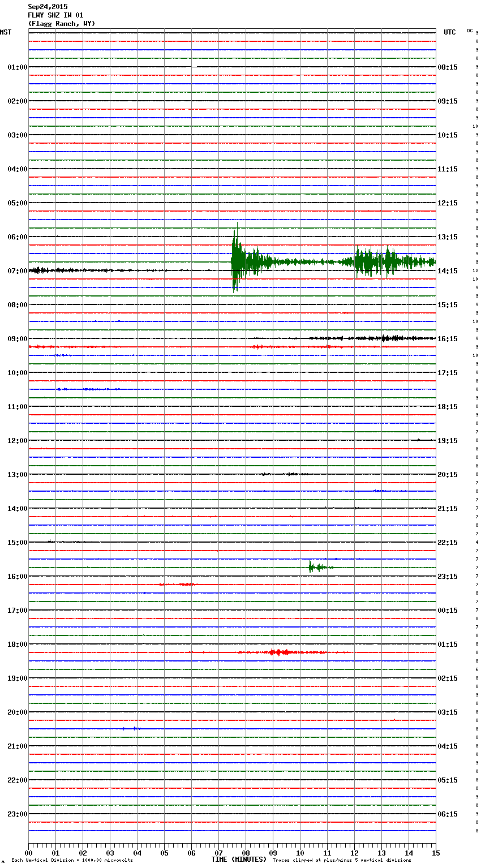Click the 13:15 UTC time label
Image resolution: width=481 pixels, height=868 pixels.
point(448,237)
